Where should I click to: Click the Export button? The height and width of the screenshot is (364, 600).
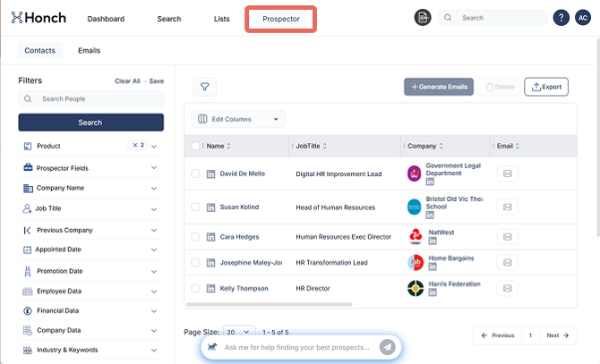coord(545,87)
